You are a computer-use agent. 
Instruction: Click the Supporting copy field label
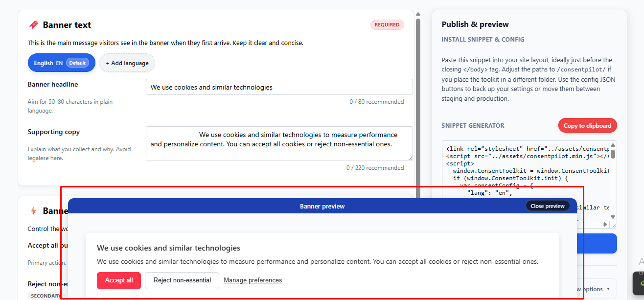coord(54,132)
